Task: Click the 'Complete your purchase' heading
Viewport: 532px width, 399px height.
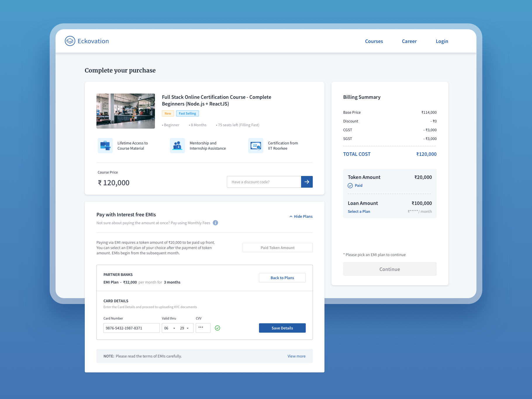Action: coord(120,70)
